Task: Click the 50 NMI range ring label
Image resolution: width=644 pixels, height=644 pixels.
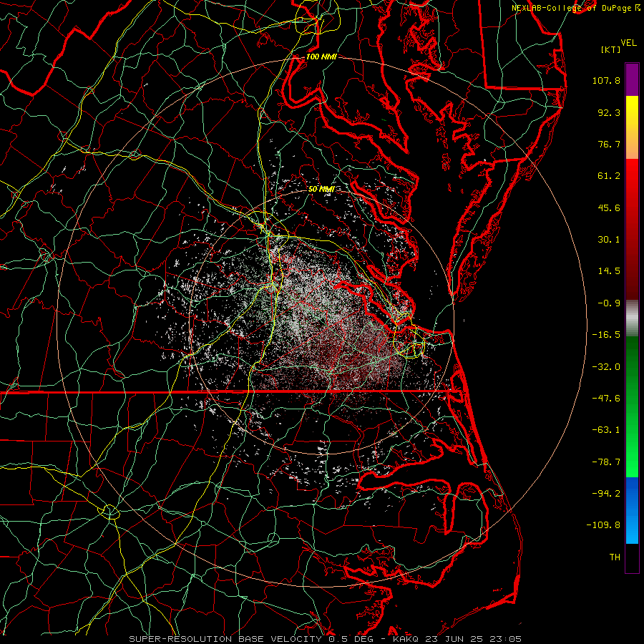Action: (x=321, y=190)
